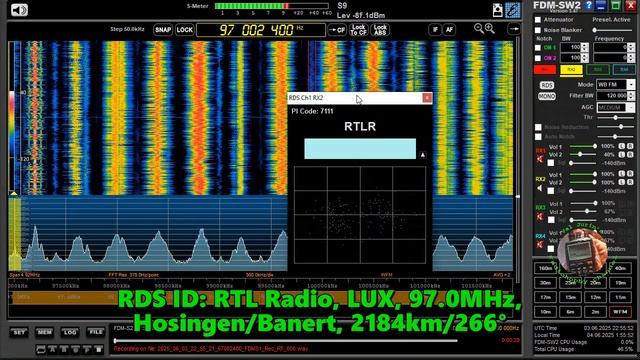Toggle the RDS button

click(x=547, y=85)
